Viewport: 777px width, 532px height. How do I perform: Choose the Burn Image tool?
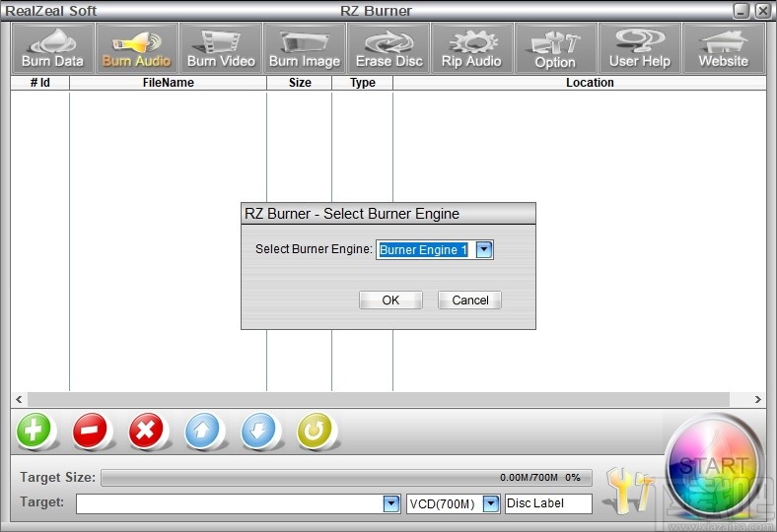pos(305,48)
